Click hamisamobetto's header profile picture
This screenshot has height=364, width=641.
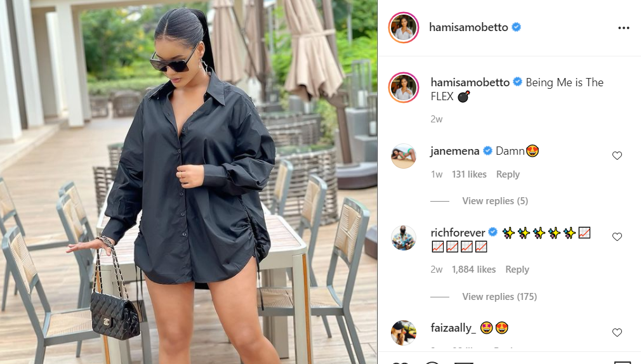(x=404, y=27)
